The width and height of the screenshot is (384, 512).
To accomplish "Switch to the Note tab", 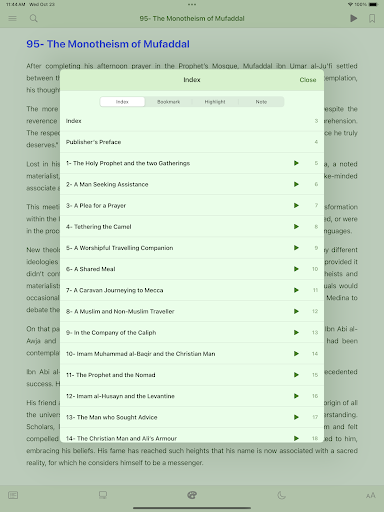I will click(x=261, y=102).
